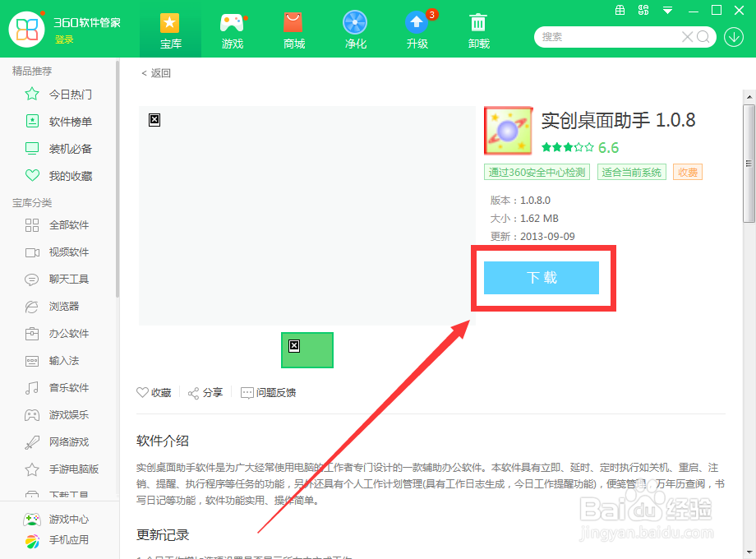756x559 pixels.
Task: Click the 软件介绍 heading
Action: click(163, 441)
